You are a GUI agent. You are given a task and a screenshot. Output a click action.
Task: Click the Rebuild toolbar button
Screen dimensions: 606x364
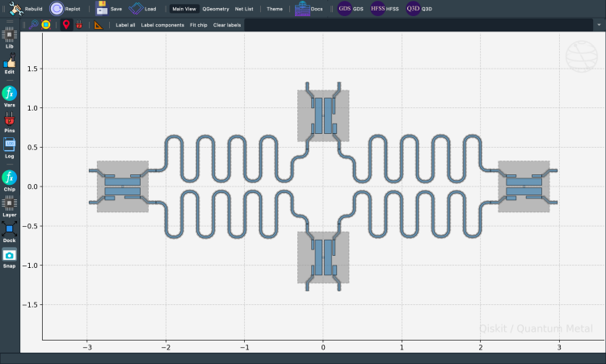point(26,9)
